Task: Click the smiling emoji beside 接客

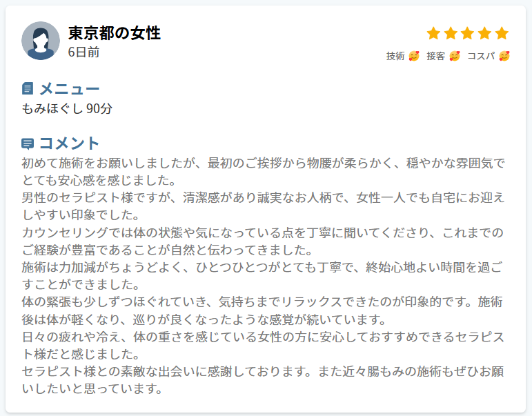Action: coord(454,56)
